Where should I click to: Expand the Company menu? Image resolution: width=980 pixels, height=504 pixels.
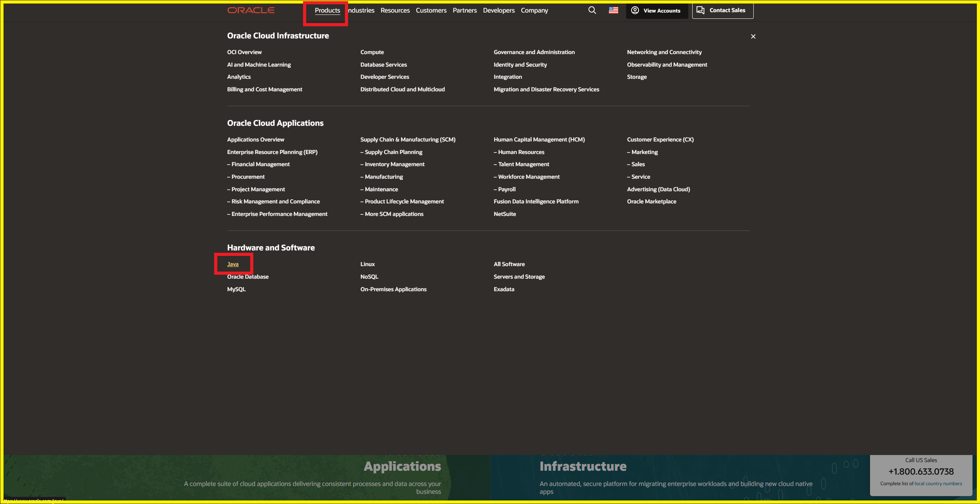coord(534,11)
